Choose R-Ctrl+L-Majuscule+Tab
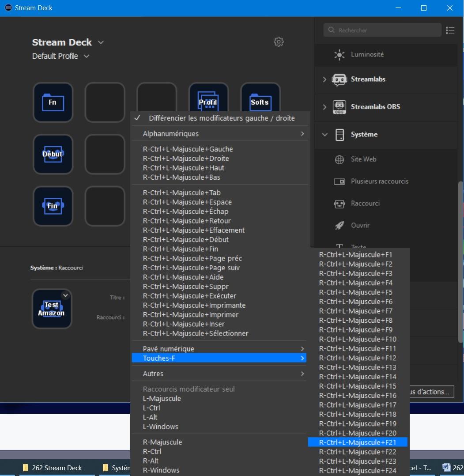Image resolution: width=464 pixels, height=476 pixels. (219, 193)
